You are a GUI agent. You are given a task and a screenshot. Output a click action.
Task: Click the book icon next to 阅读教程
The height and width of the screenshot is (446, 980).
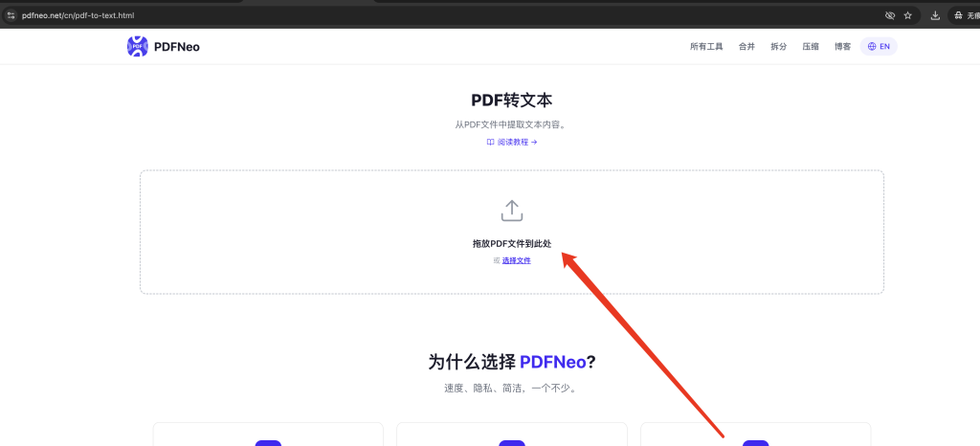491,142
